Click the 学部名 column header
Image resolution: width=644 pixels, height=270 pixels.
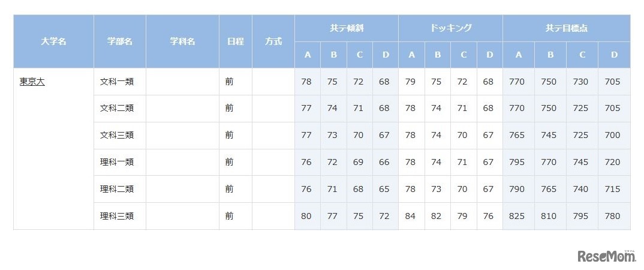[120, 42]
